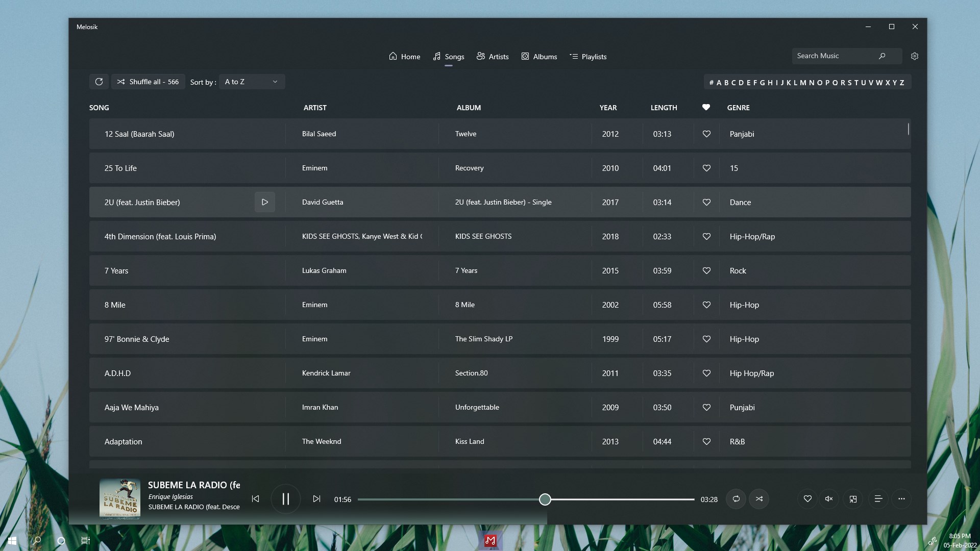Click the ALBUM column header
The image size is (980, 551).
click(469, 108)
